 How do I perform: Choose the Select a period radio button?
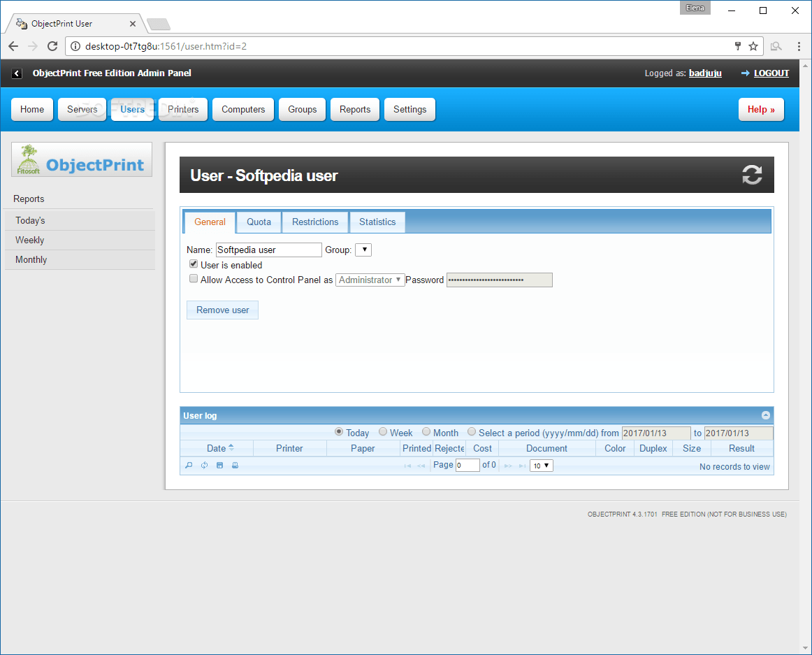tap(471, 432)
